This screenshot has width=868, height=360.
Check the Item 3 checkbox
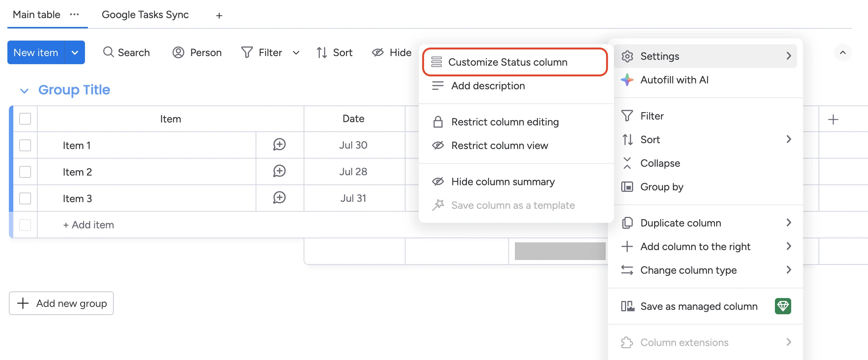coord(25,198)
